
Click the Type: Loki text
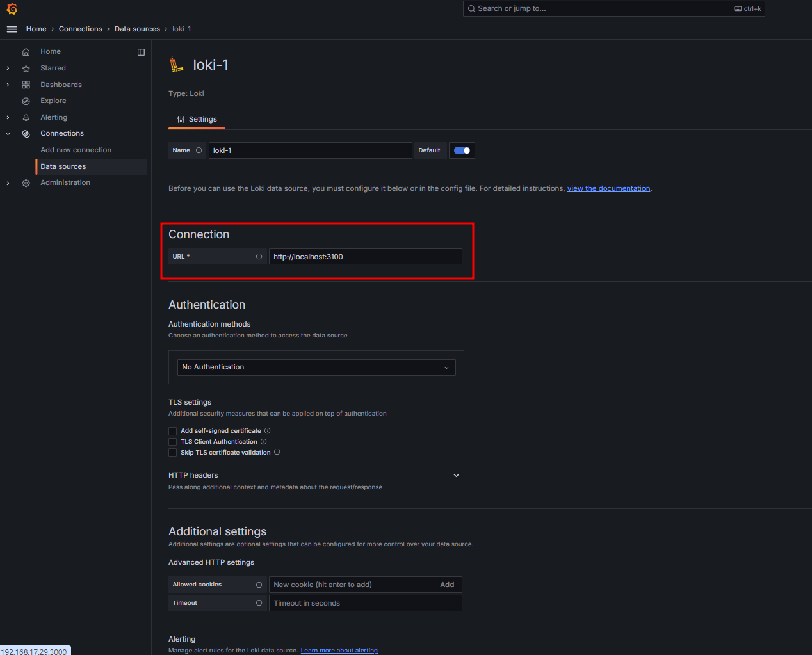(x=186, y=94)
